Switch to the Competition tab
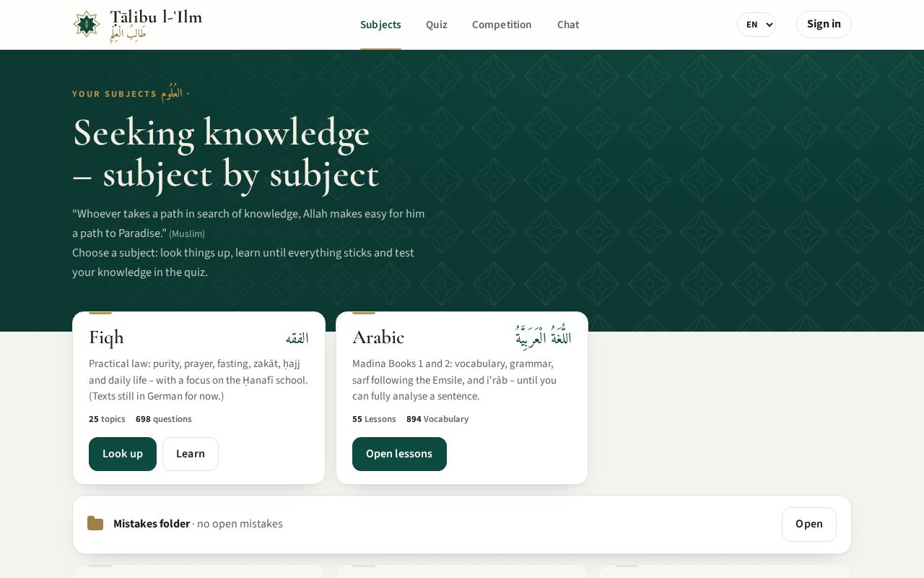 [x=502, y=25]
